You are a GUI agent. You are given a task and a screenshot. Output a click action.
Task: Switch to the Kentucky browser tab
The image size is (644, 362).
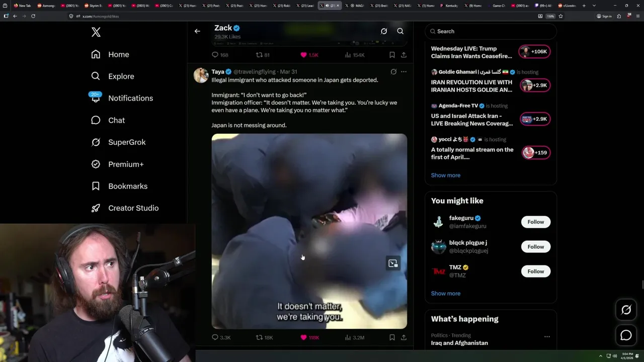[x=449, y=6]
